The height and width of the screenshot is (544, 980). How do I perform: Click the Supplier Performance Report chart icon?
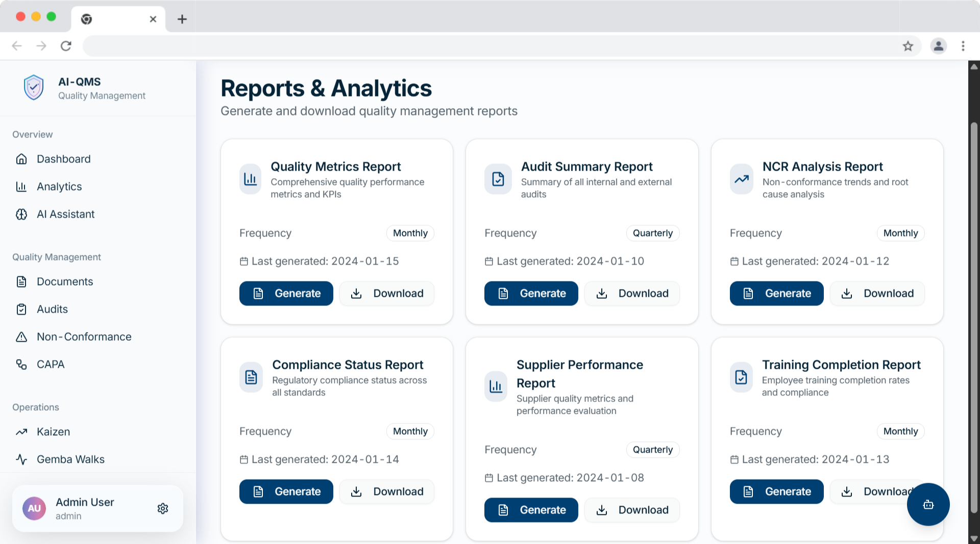click(496, 386)
